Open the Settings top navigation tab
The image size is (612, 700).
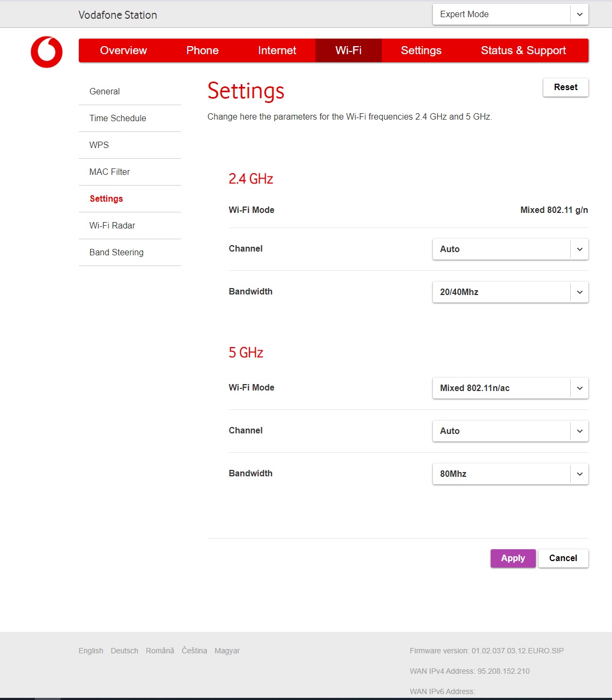tap(421, 50)
